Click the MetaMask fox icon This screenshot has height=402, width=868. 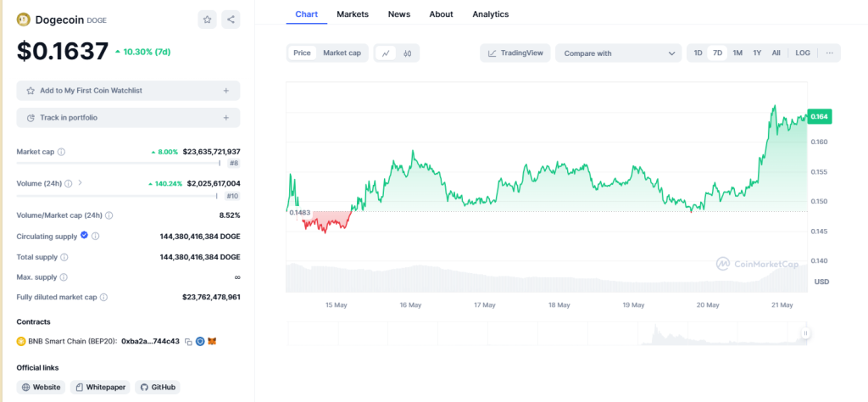coord(213,341)
